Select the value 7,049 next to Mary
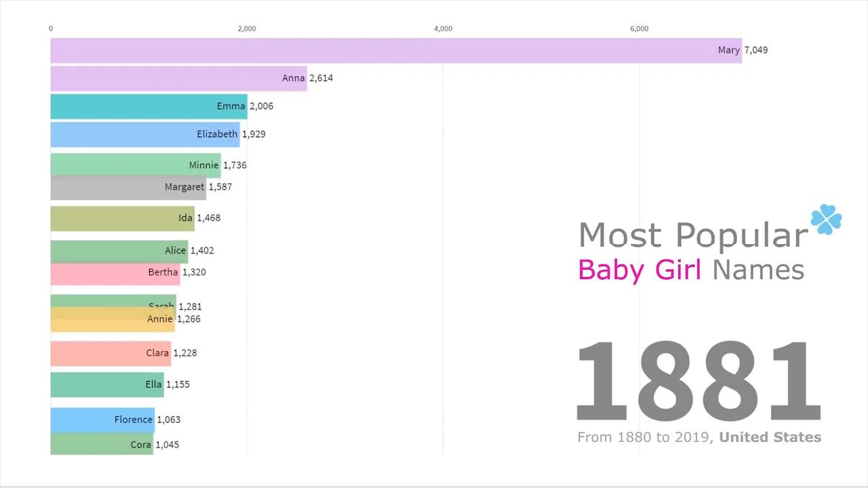 coord(755,49)
